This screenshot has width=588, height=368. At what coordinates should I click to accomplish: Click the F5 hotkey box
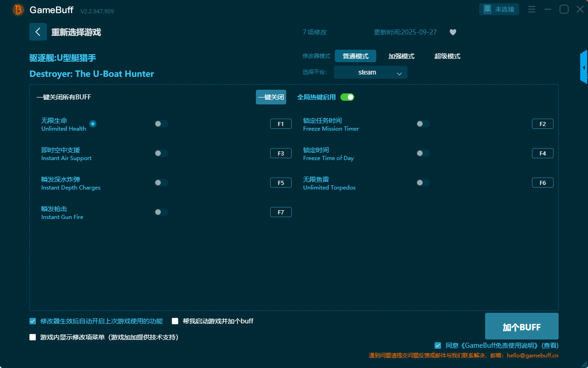[281, 183]
